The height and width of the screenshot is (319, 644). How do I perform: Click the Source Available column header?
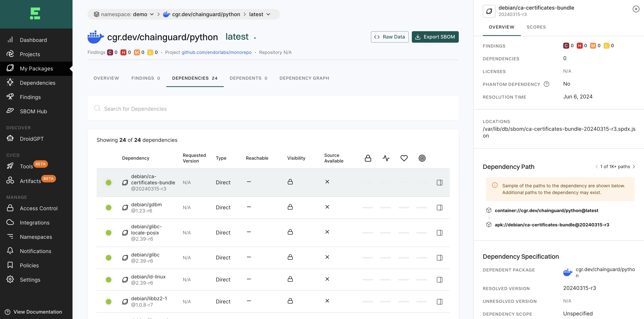(334, 158)
